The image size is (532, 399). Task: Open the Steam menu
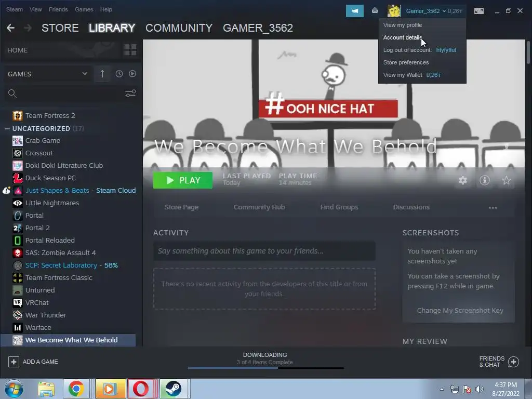(x=15, y=9)
